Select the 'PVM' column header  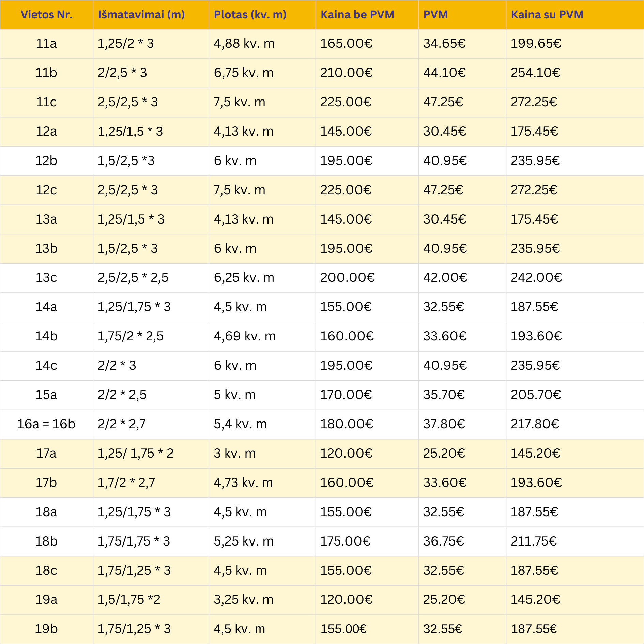[x=435, y=15]
